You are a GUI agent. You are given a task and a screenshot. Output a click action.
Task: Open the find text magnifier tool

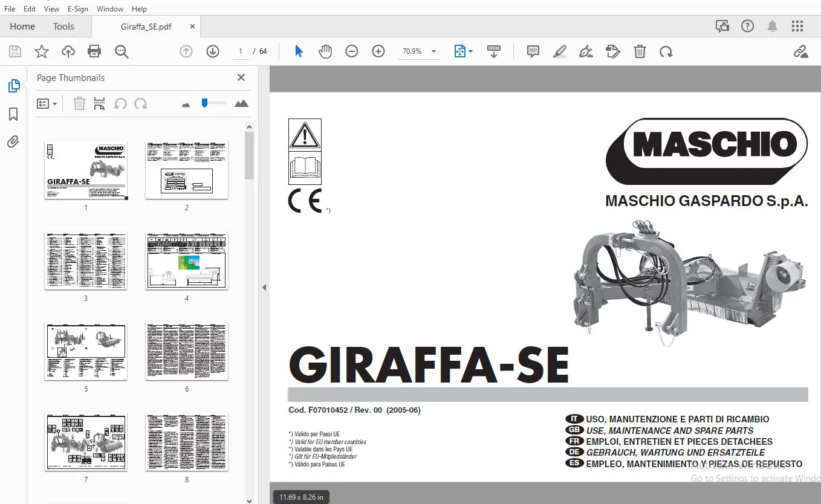point(122,52)
